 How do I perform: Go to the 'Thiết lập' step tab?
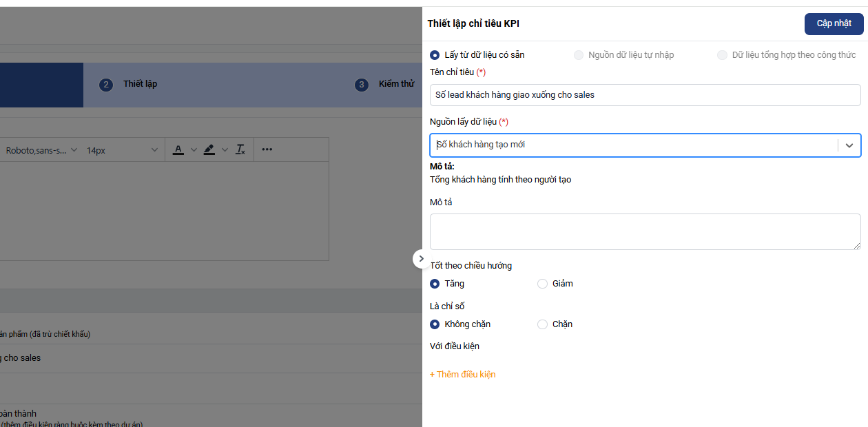[140, 84]
